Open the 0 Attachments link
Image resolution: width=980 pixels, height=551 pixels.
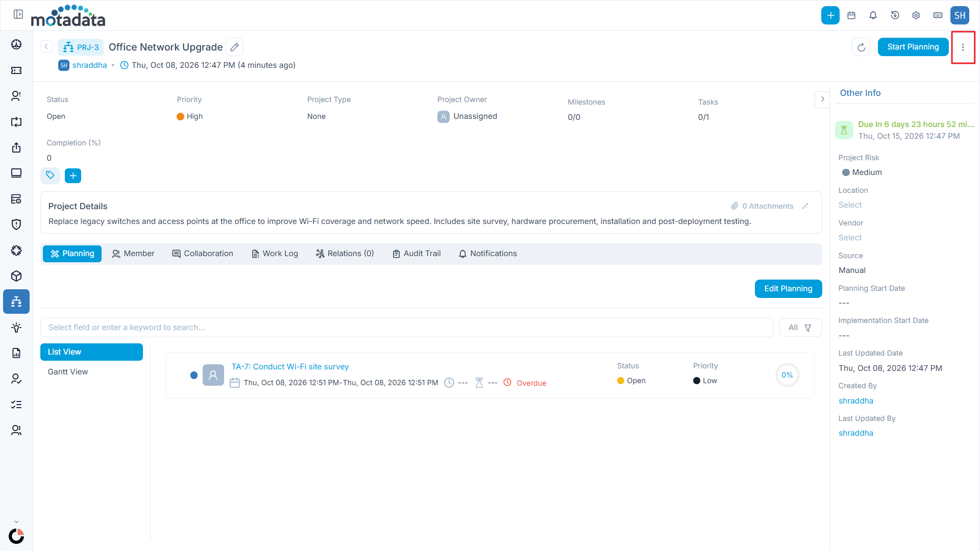click(762, 206)
